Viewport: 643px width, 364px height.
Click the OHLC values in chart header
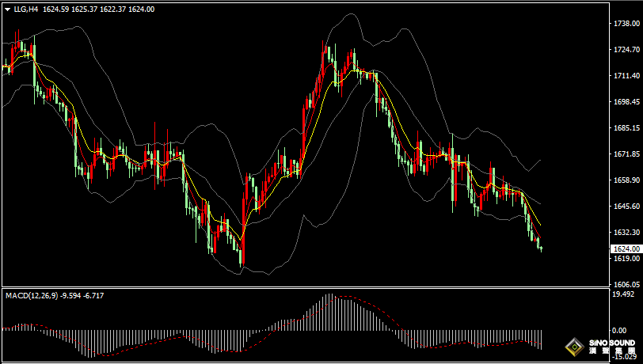click(x=99, y=9)
